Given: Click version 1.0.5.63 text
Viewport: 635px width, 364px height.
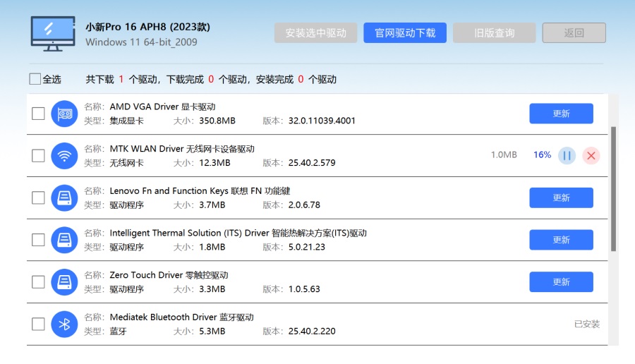Looking at the screenshot, I should 304,289.
